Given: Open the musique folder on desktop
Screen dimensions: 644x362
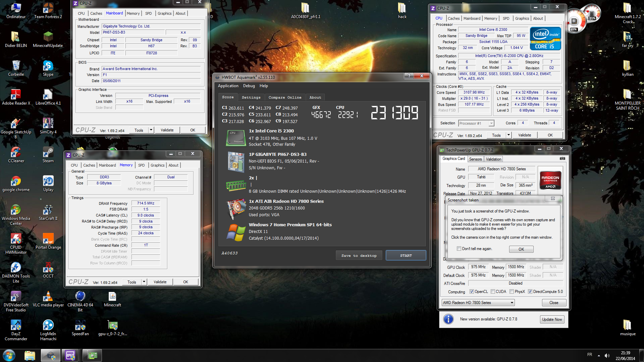Looking at the screenshot, I should pos(628,328).
